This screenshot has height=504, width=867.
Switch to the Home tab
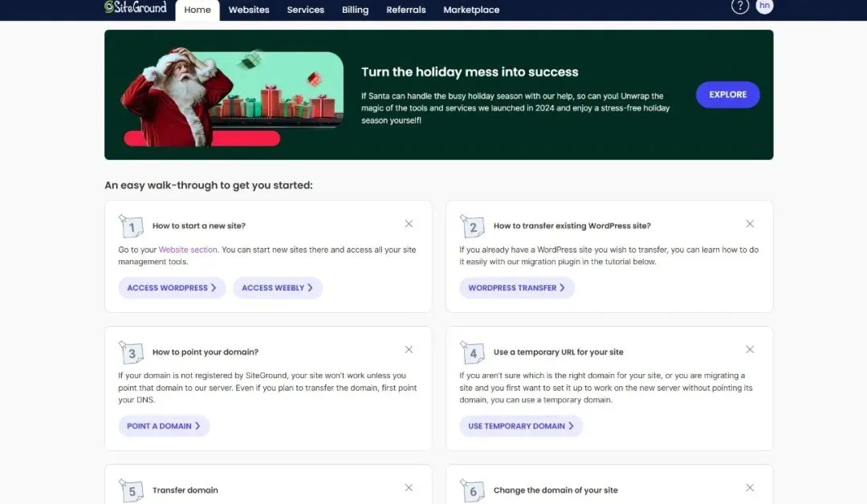tap(197, 10)
